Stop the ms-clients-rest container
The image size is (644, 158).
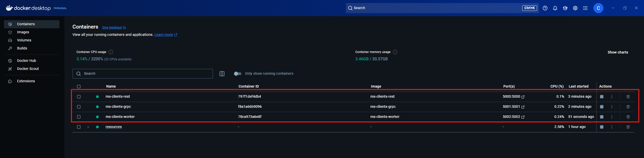(x=602, y=97)
